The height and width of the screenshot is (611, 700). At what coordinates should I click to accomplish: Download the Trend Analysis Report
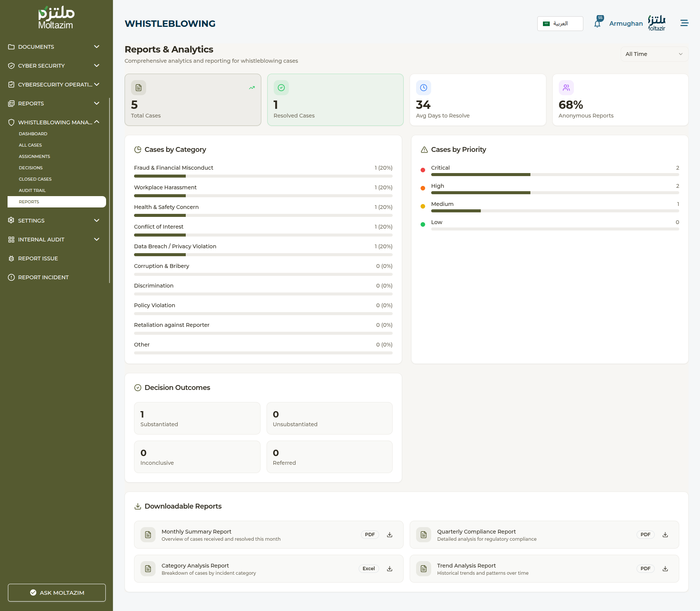click(665, 569)
